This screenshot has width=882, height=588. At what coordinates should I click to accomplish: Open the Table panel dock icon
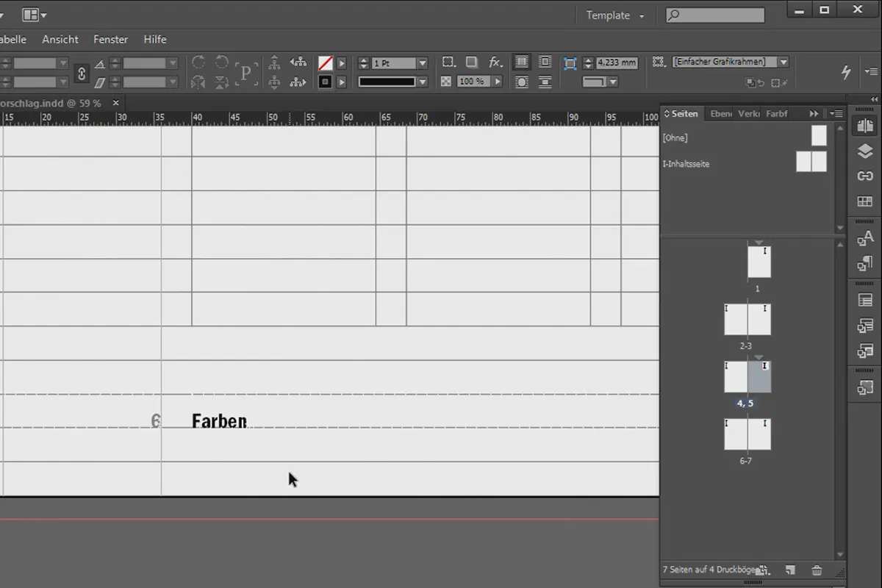(x=865, y=300)
